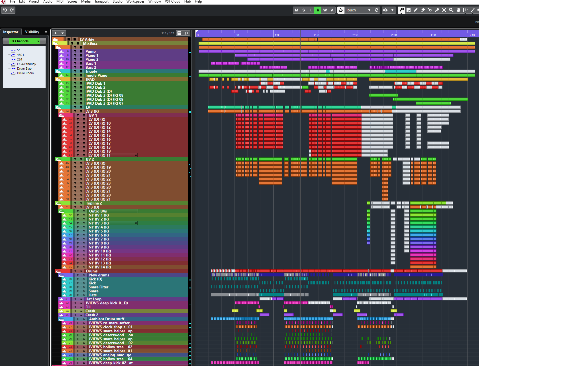Select the Mute X tool
This screenshot has height=366, width=588.
coord(444,10)
